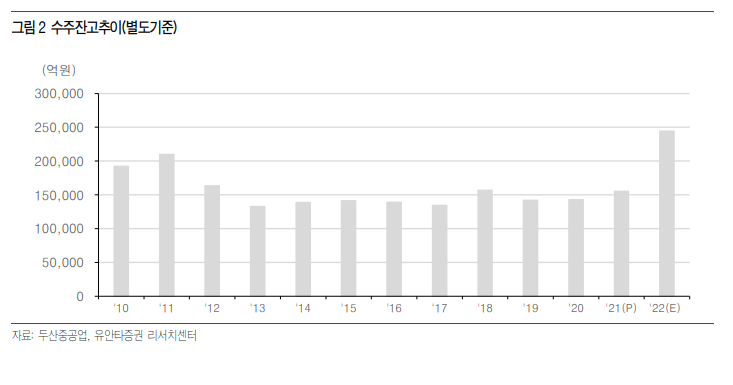Select the bar for year '18
Viewport: 733px width, 385px height.
[x=485, y=243]
